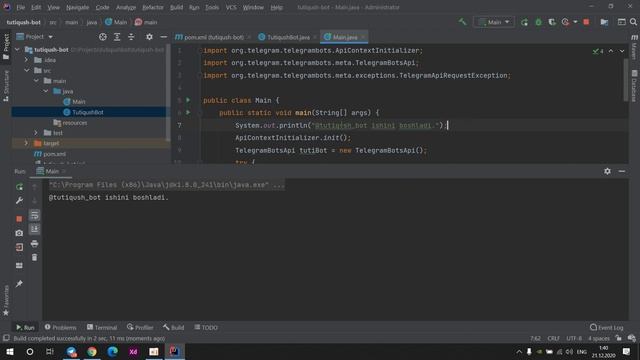Viewport: 640px width, 360px height.
Task: Run the main method gutter arrow
Action: (188, 112)
